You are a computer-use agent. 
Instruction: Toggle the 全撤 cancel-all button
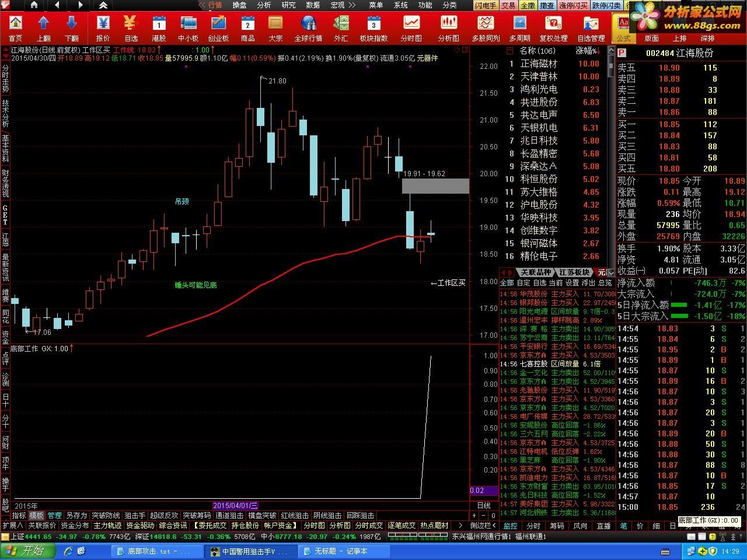tap(528, 5)
